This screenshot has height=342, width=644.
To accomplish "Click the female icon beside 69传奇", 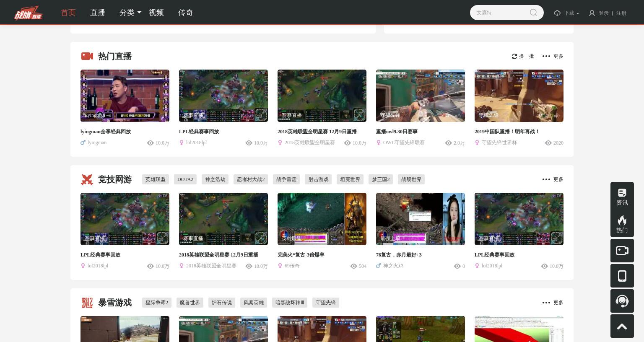I will pos(280,266).
